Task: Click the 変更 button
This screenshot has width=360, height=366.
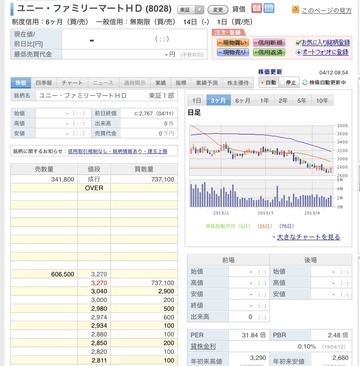Action: coord(218,10)
